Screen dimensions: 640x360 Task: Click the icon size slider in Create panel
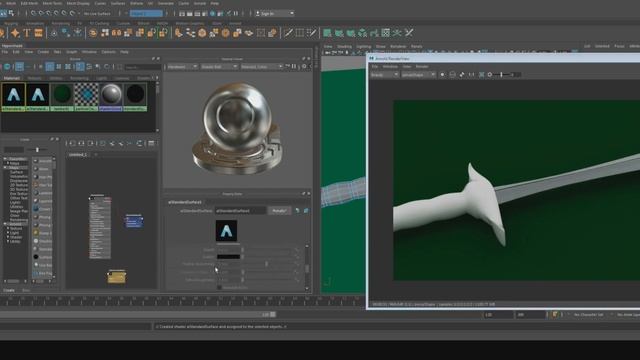click(37, 150)
